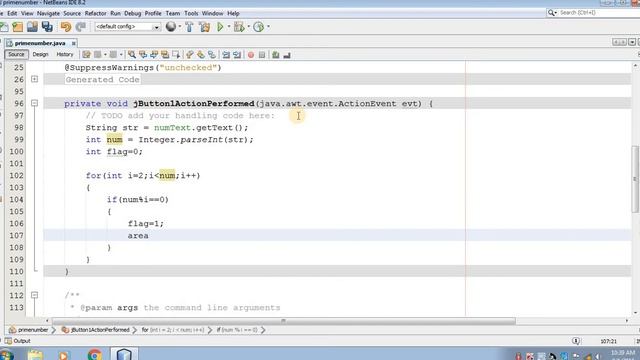This screenshot has height=360, width=640.
Task: Open dropdown arrow beside Debug project
Action: (x=249, y=27)
